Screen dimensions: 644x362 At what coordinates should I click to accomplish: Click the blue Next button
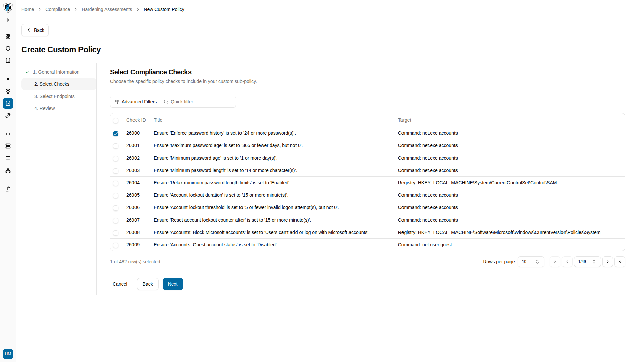coord(173,284)
